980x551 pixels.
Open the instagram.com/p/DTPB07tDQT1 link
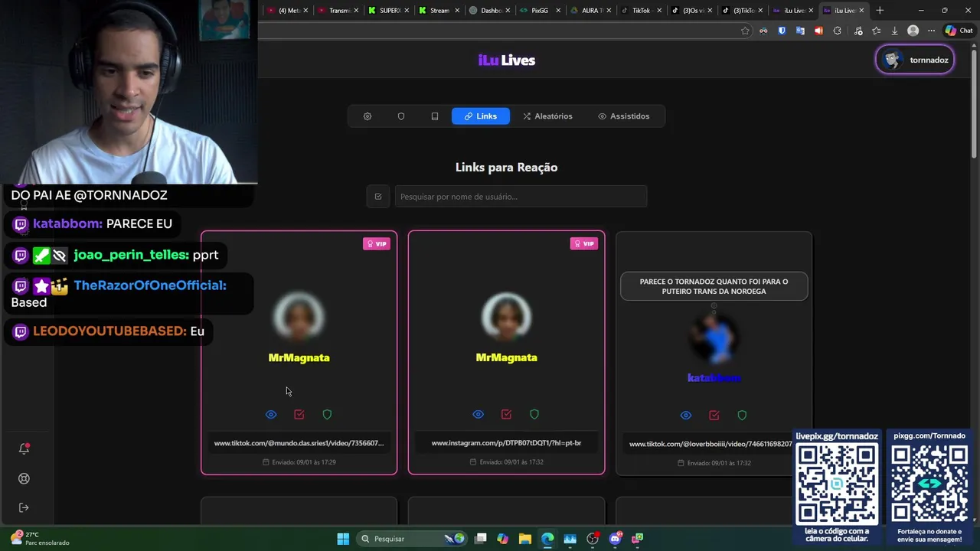click(506, 443)
